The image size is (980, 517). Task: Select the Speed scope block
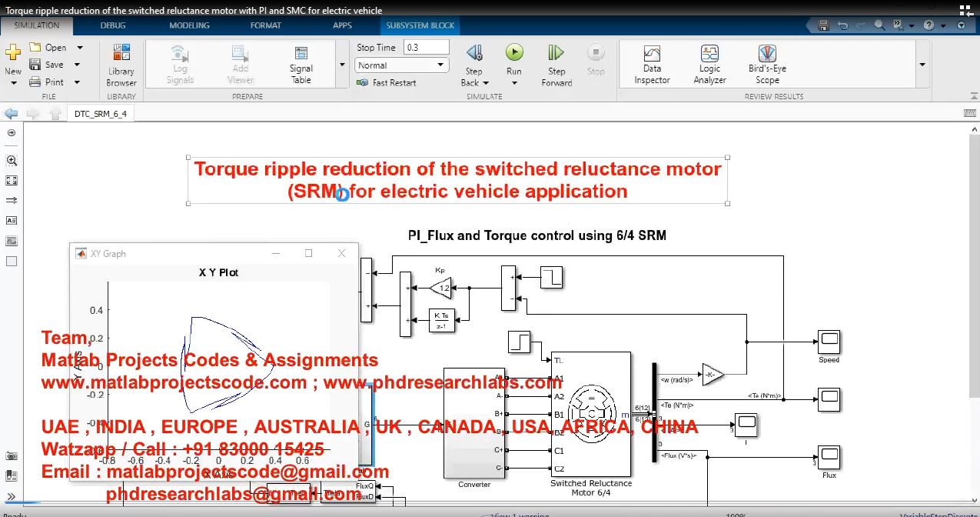point(829,342)
